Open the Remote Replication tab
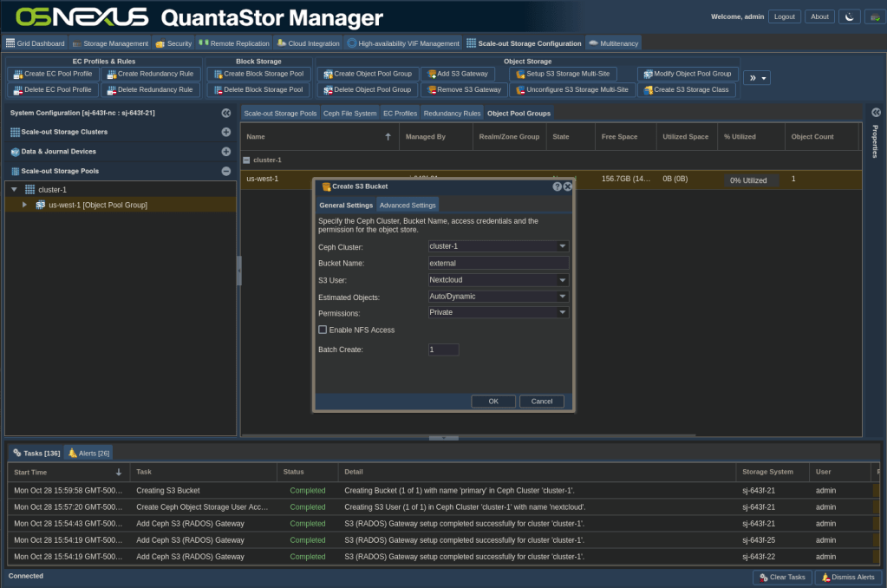The image size is (887, 588). click(x=234, y=43)
